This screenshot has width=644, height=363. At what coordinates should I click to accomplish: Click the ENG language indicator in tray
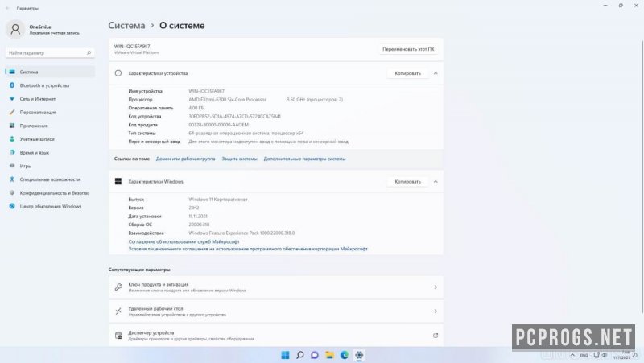583,355
